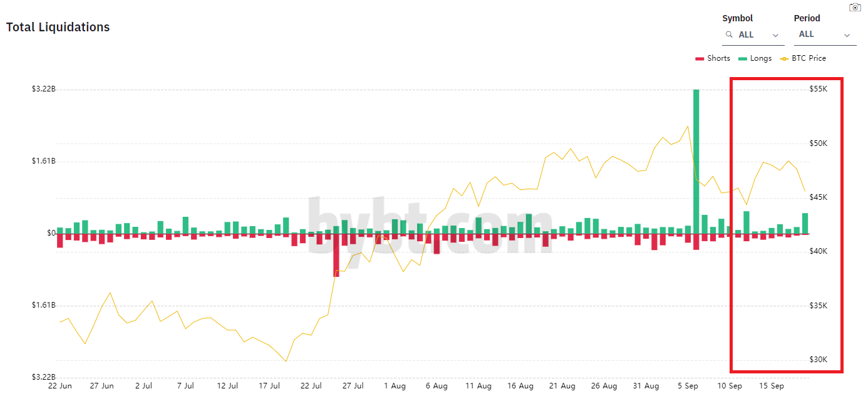Click the 5 Sep x-axis label
The height and width of the screenshot is (416, 868).
[x=688, y=386]
